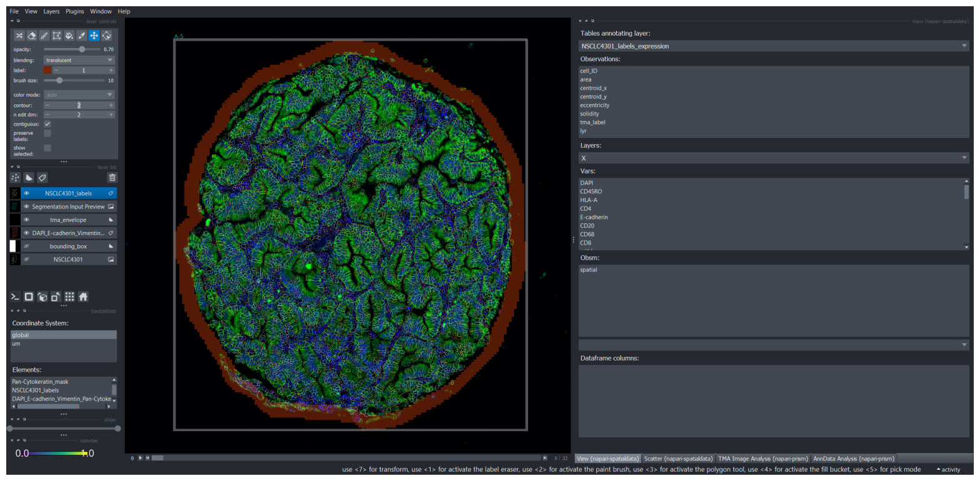Open the File menu
Image resolution: width=980 pixels, height=481 pixels.
point(14,11)
